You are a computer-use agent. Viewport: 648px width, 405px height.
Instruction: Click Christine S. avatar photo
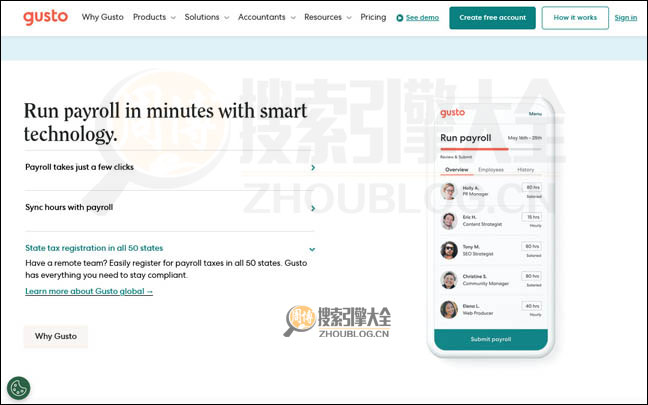[x=448, y=280]
